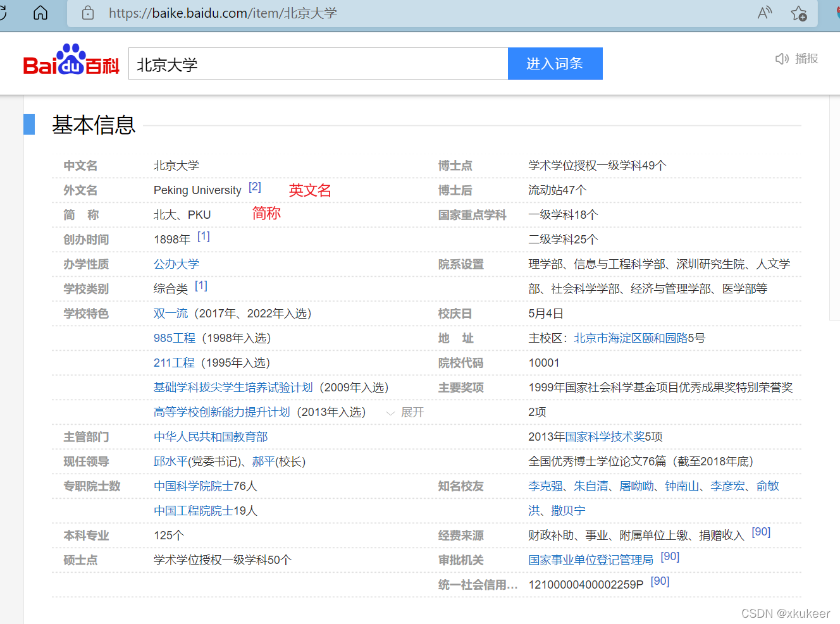The height and width of the screenshot is (624, 840).
Task: Open the 朱自清 alumni link
Action: tap(591, 486)
